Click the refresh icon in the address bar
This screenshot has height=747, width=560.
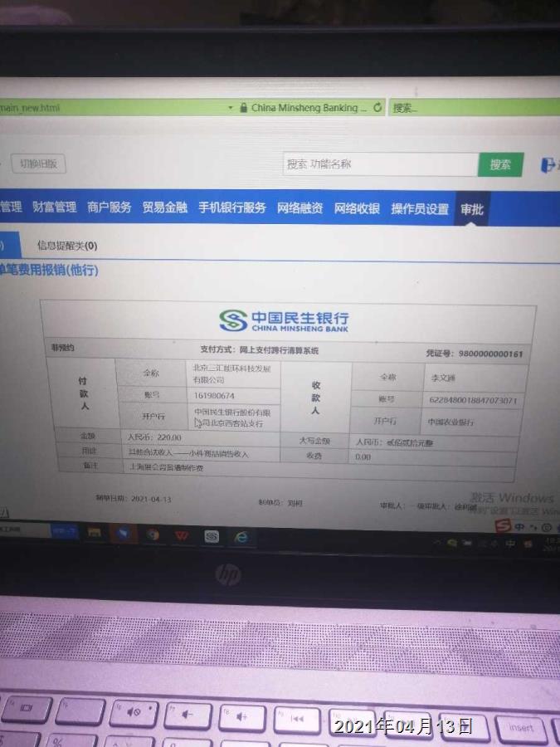pos(377,108)
